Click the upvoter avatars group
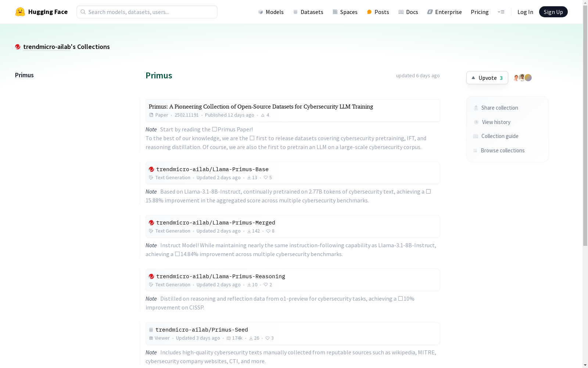The image size is (588, 368). coord(523,78)
